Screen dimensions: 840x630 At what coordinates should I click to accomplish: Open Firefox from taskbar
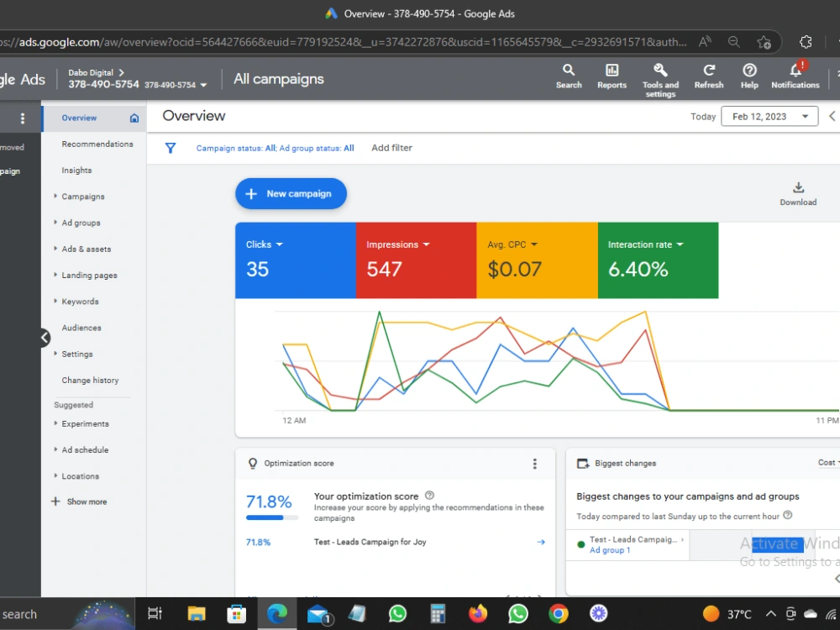point(478,614)
